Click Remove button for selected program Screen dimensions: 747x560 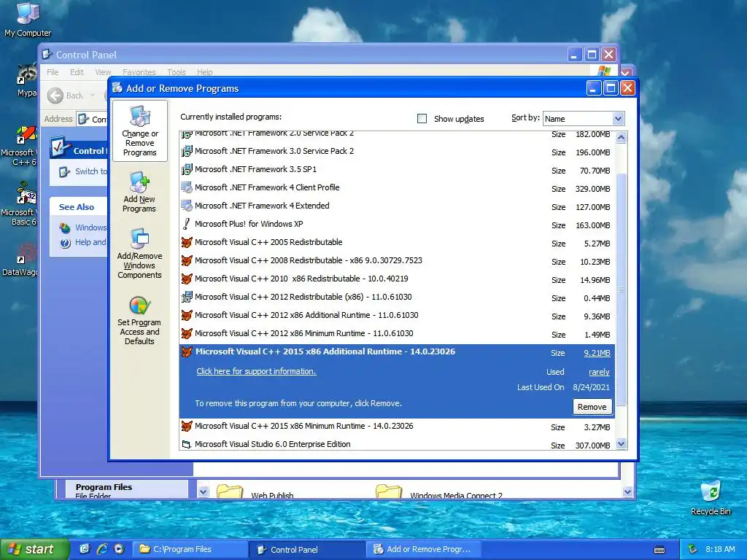coord(592,407)
